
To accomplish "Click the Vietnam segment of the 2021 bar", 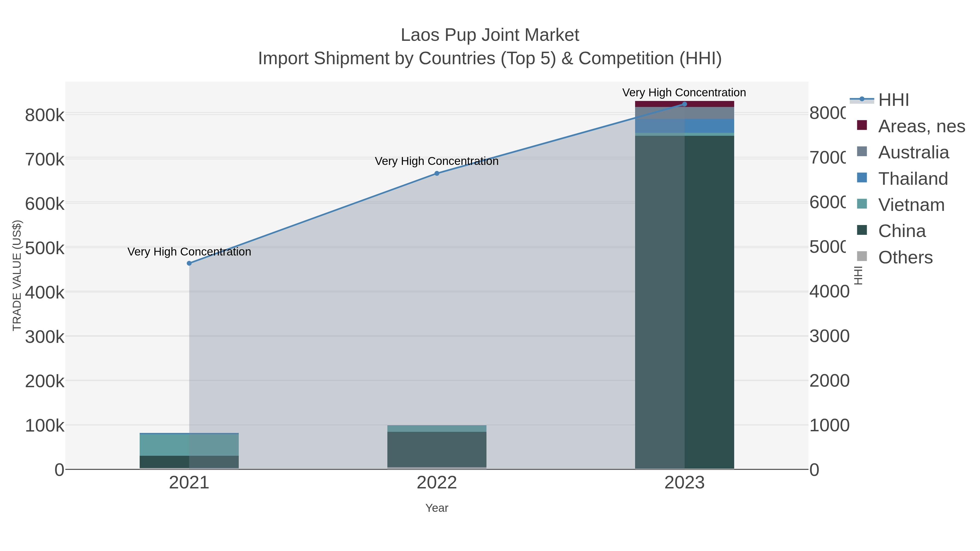I will (x=189, y=445).
